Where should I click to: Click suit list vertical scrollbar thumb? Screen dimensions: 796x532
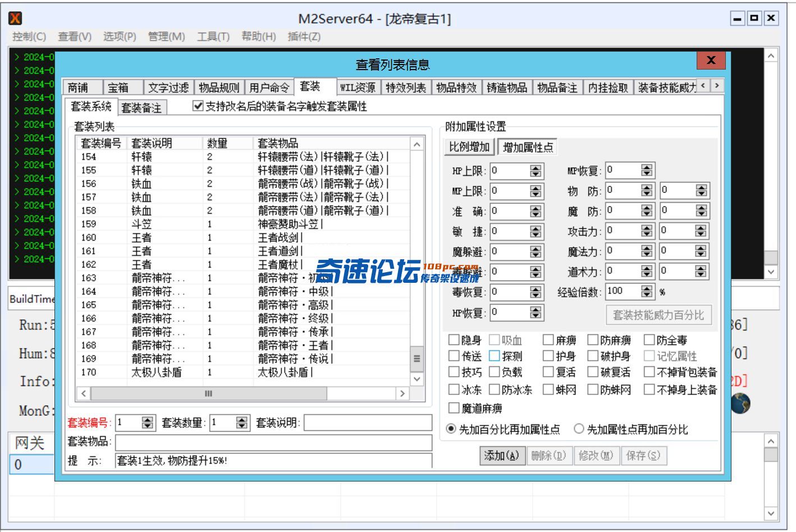[x=417, y=358]
